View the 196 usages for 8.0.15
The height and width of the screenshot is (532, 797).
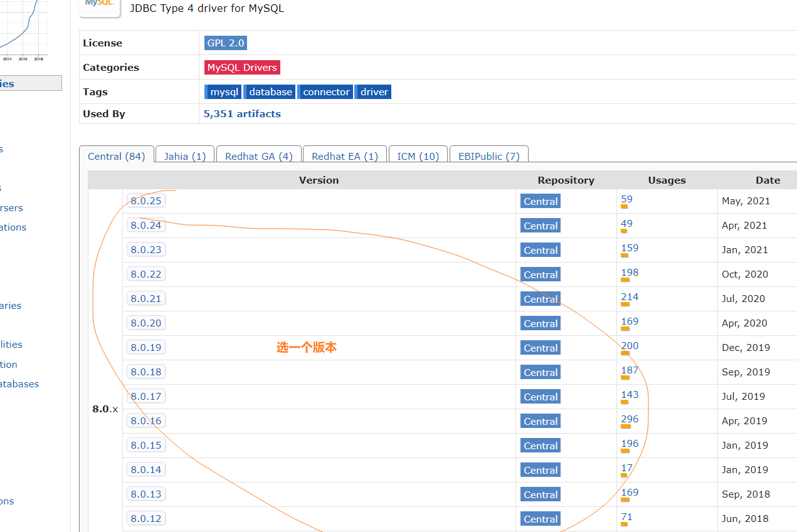point(630,444)
